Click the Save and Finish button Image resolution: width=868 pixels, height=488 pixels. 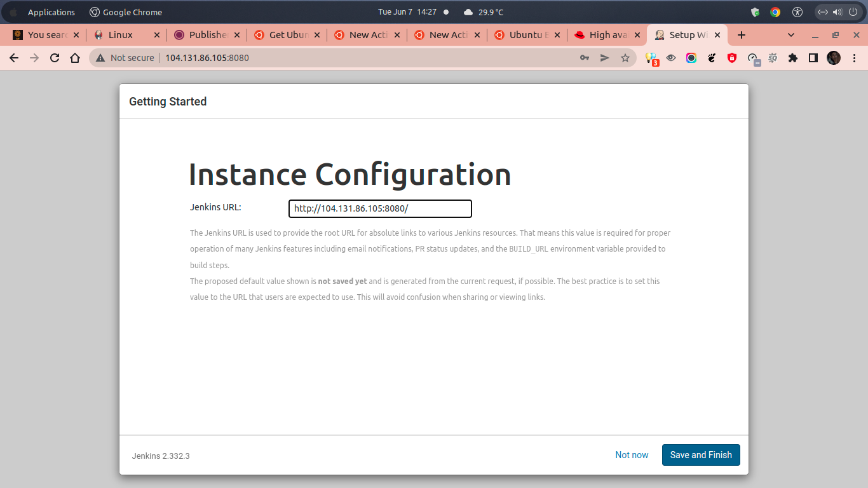[x=701, y=455]
